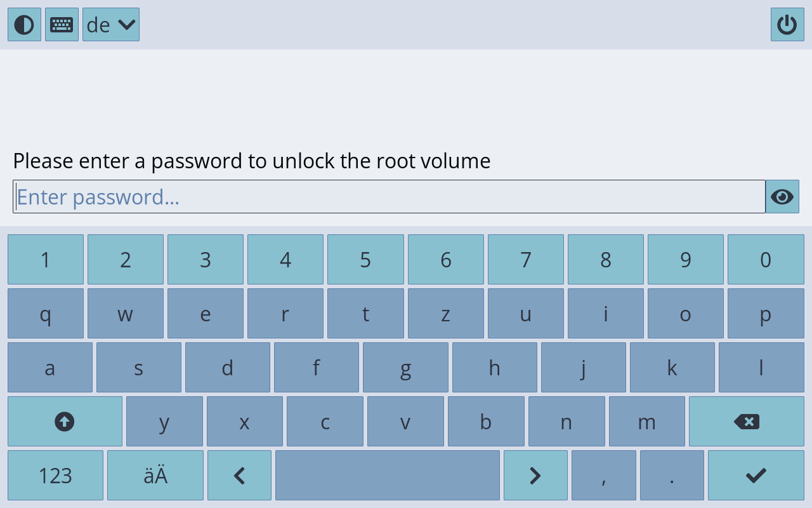Show password with the eye icon
Image resolution: width=812 pixels, height=508 pixels.
tap(782, 197)
